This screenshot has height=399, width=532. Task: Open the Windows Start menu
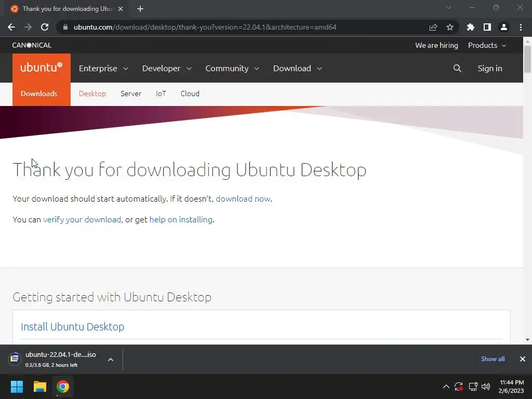17,387
